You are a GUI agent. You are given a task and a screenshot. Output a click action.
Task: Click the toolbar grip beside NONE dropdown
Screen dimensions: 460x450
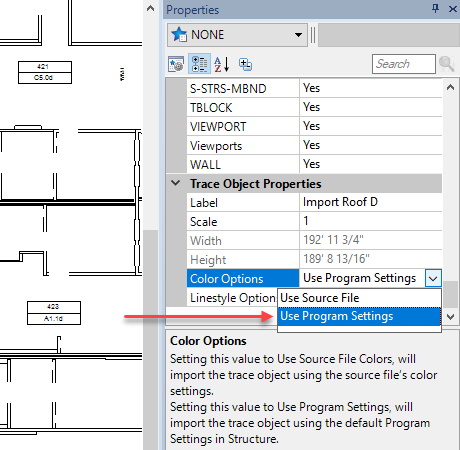tap(313, 35)
